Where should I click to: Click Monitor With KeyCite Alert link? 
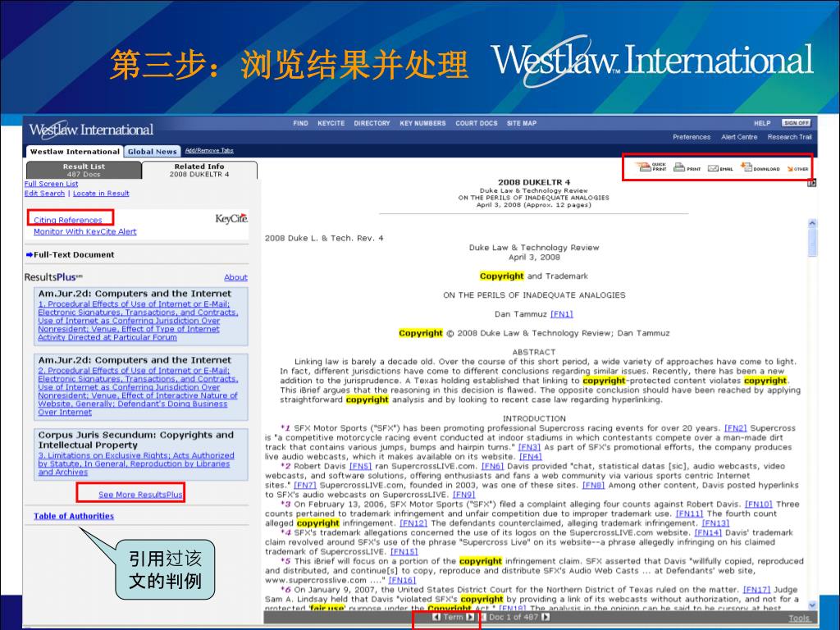tap(85, 231)
